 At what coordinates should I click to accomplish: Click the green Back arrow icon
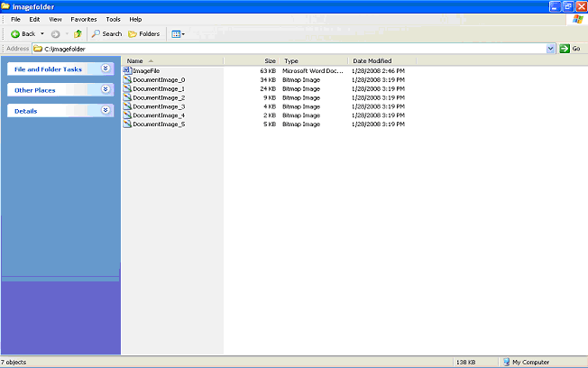[x=15, y=34]
